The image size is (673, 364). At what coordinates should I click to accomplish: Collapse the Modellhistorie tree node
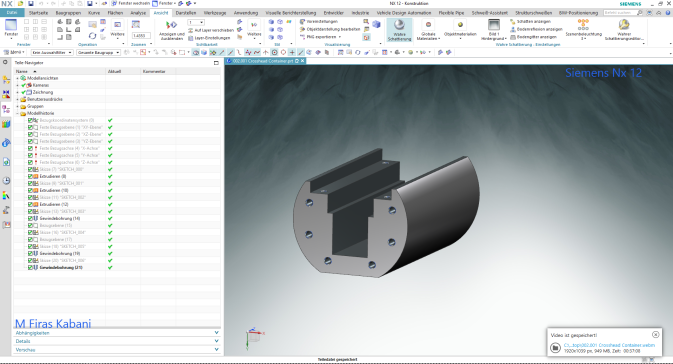tap(18, 113)
